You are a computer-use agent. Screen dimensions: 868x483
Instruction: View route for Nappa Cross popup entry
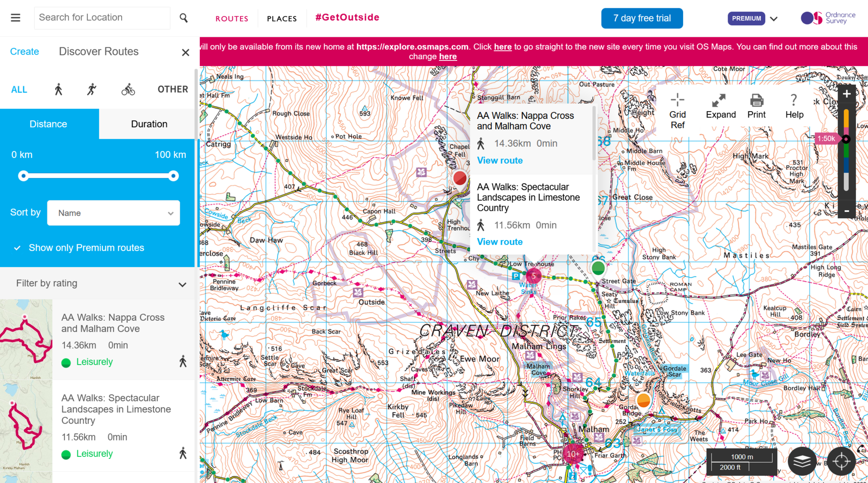500,160
